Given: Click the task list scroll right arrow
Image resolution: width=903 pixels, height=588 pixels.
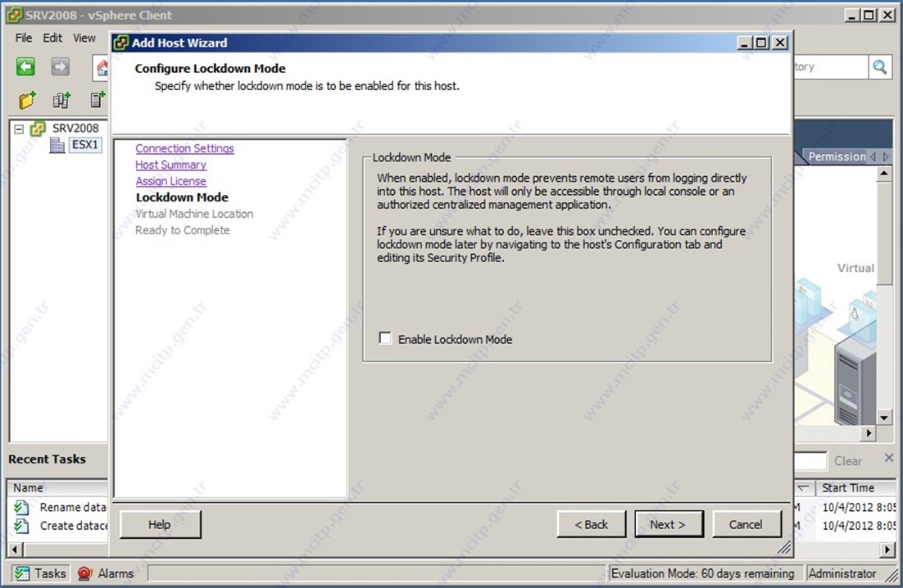Looking at the screenshot, I should pos(888,550).
